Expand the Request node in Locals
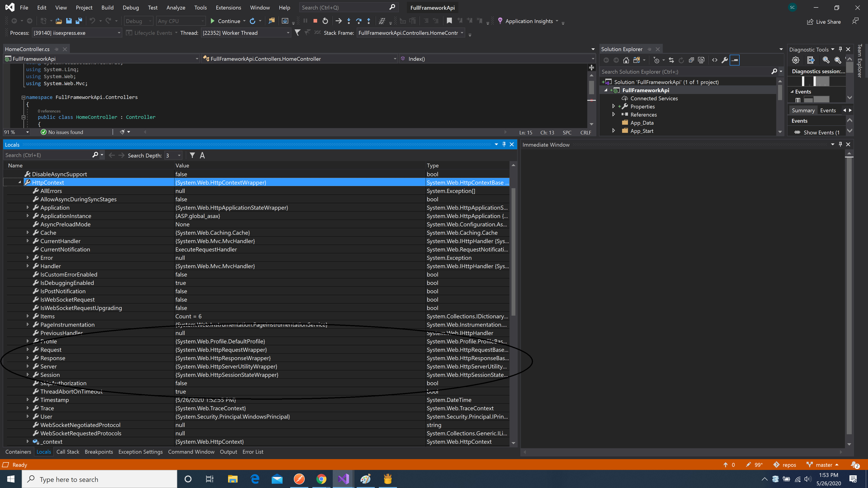 (x=28, y=350)
